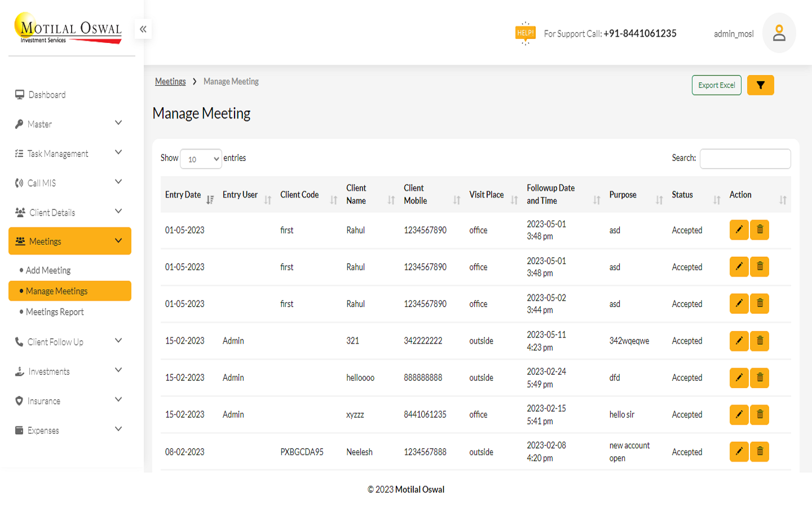Click client mobile 888888888 cell
The width and height of the screenshot is (812, 506).
coord(422,377)
